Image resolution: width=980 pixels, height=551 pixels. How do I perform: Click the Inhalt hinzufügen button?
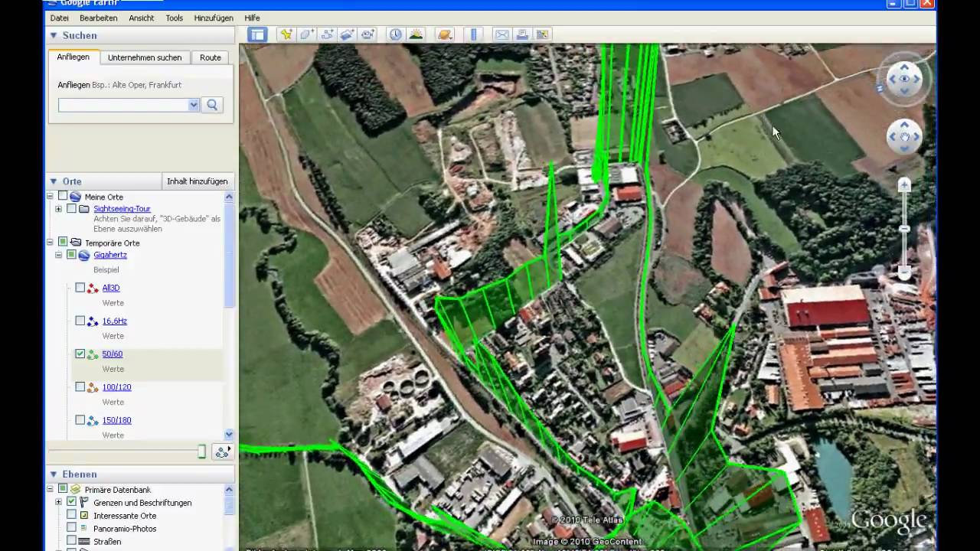(198, 181)
